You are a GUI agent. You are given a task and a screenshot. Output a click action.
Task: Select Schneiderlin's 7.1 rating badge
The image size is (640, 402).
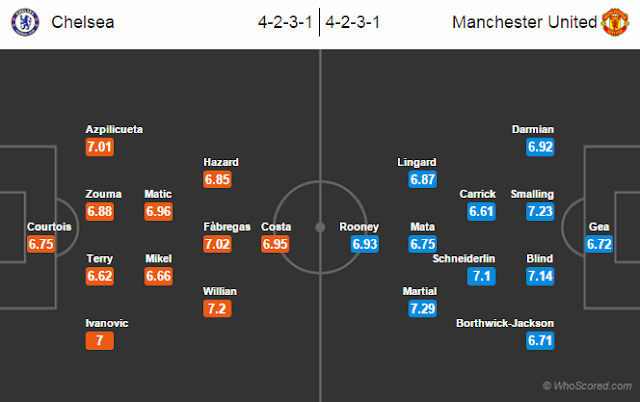coord(481,276)
